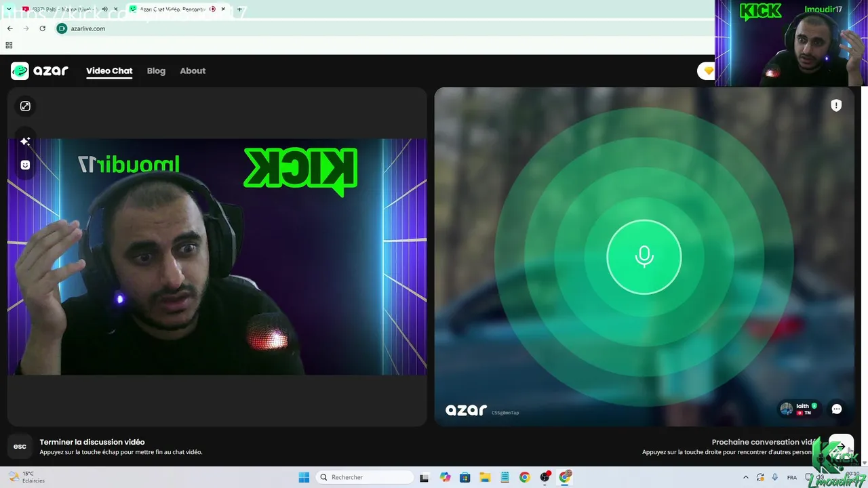Screen dimensions: 868x488
Task: Click the browser forward arrow
Action: tap(26, 28)
